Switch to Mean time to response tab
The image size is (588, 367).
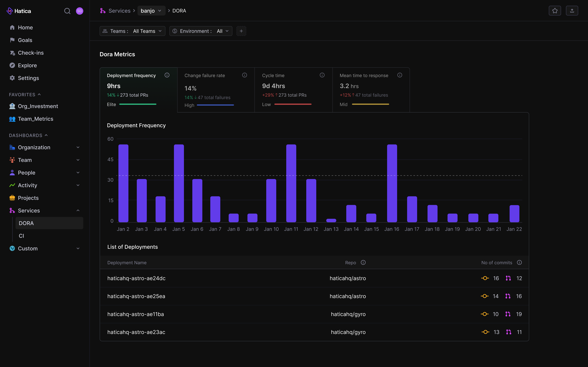pos(371,90)
